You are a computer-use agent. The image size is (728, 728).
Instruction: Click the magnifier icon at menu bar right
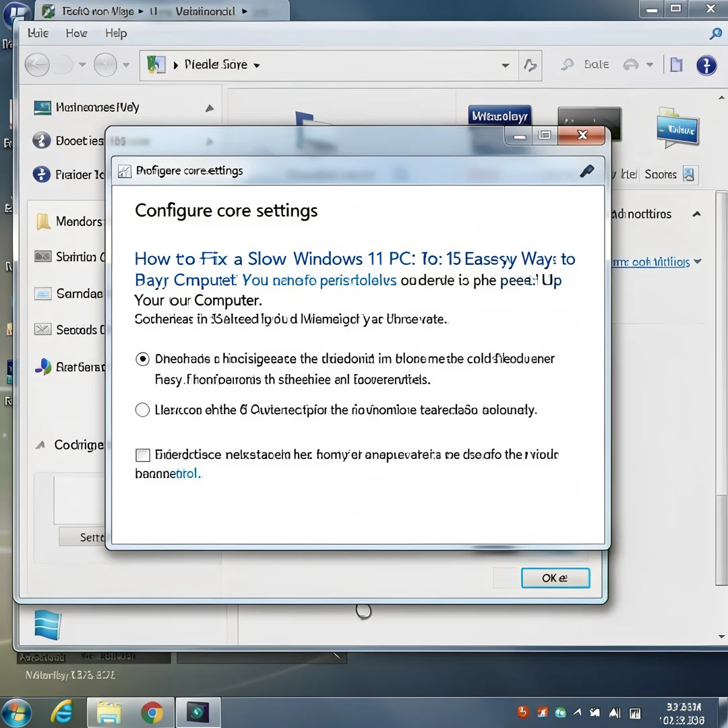pyautogui.click(x=715, y=34)
